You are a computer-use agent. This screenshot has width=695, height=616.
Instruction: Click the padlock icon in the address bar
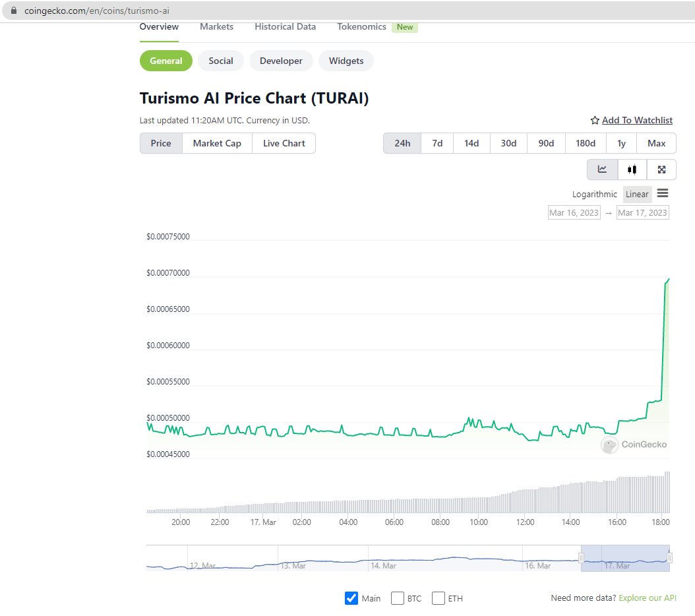click(x=15, y=11)
